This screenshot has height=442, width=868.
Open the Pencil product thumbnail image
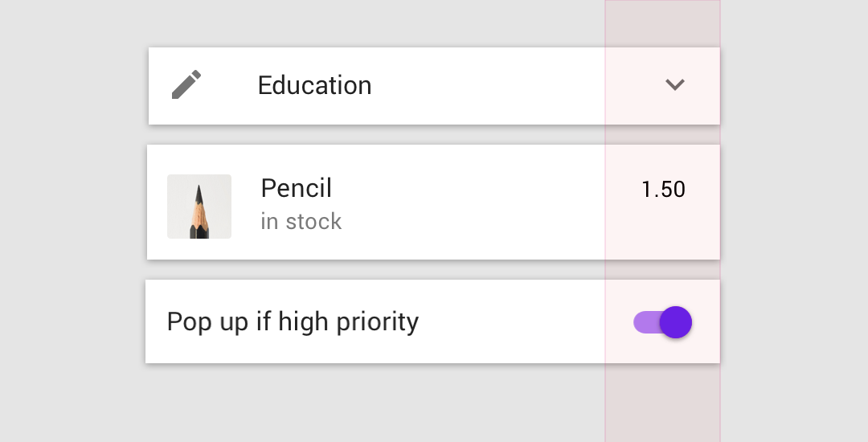coord(199,207)
